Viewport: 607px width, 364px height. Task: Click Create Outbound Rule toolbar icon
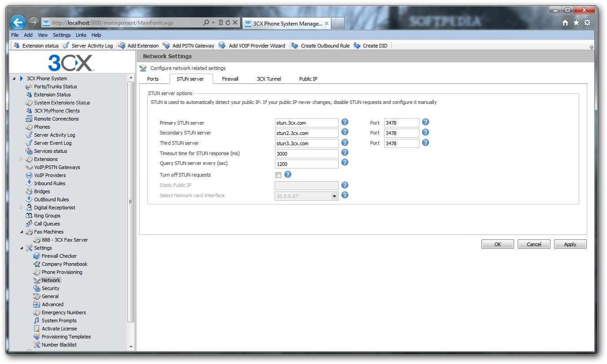click(x=295, y=45)
